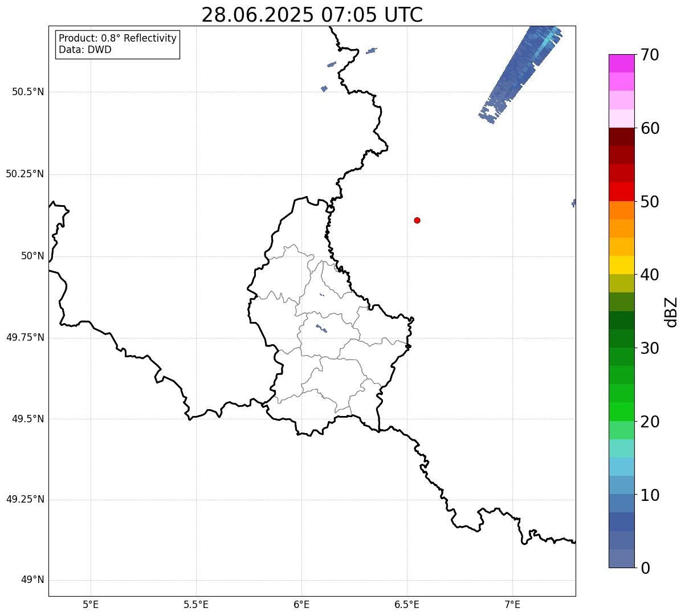685x616 pixels.
Task: Click the bright red colorbar segment
Action: click(621, 191)
